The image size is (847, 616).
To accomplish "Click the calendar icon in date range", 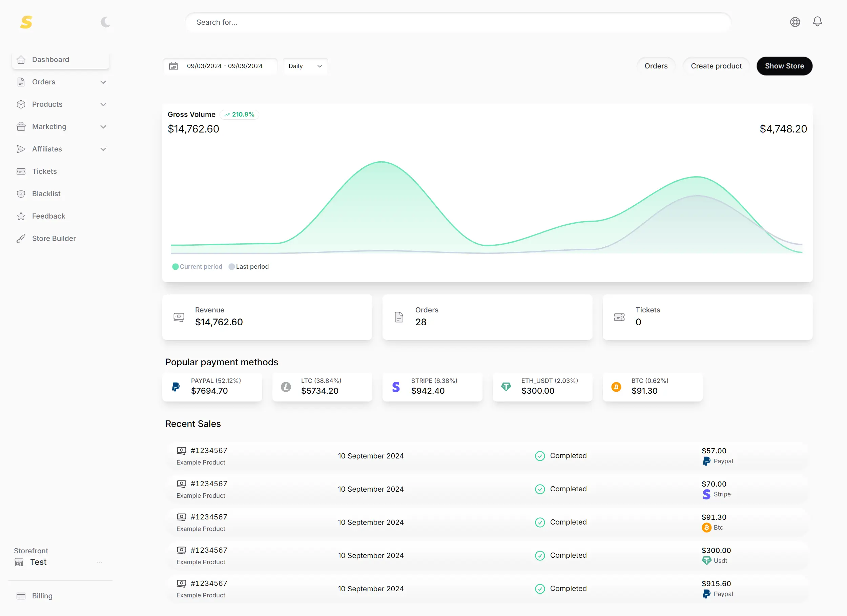I will [173, 66].
